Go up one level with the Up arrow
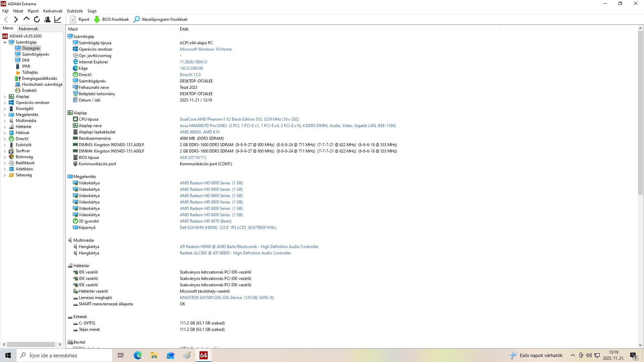This screenshot has height=362, width=644. pyautogui.click(x=26, y=19)
